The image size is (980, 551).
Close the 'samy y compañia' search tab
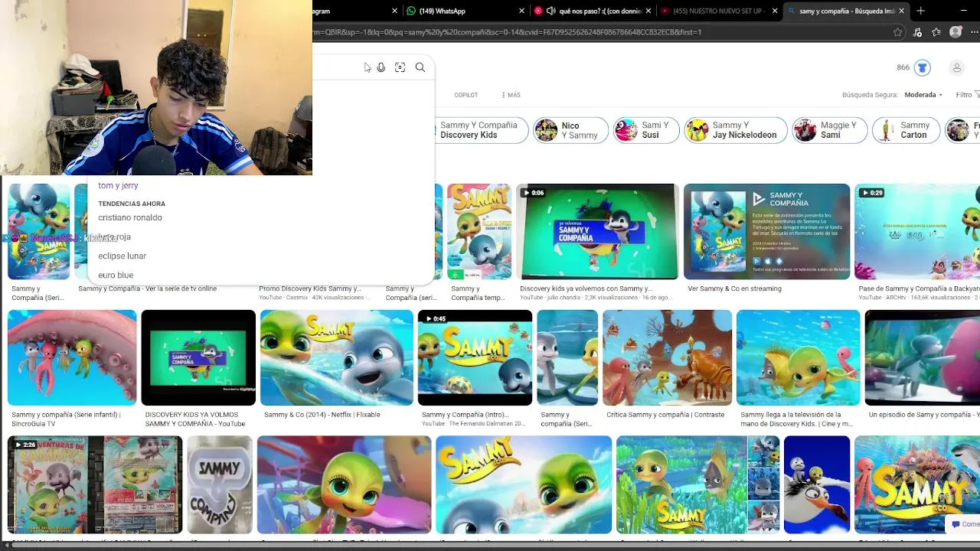(902, 11)
